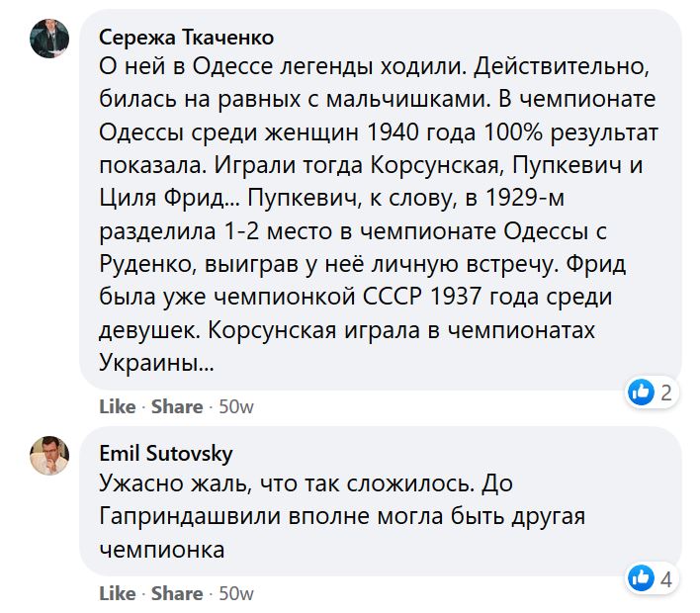
Task: Click thumbs-up reaction icon on Ткаченко's comment
Action: click(x=642, y=393)
